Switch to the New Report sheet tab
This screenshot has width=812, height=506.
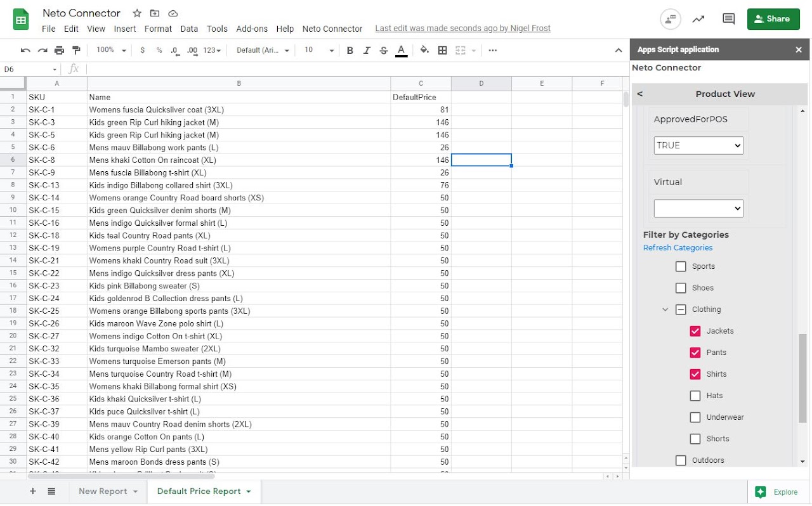103,491
